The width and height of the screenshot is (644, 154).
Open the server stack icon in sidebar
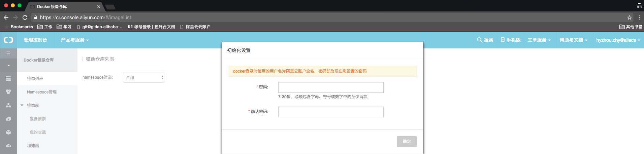[x=8, y=78]
